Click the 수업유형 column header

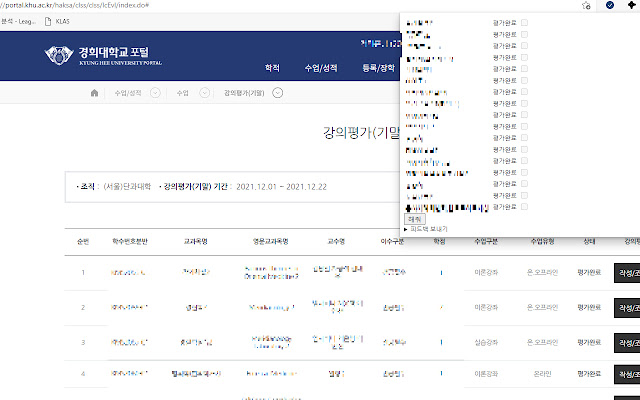pos(542,242)
